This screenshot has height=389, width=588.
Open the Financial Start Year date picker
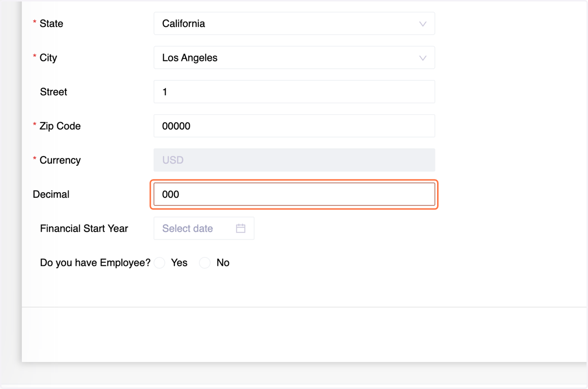point(204,229)
